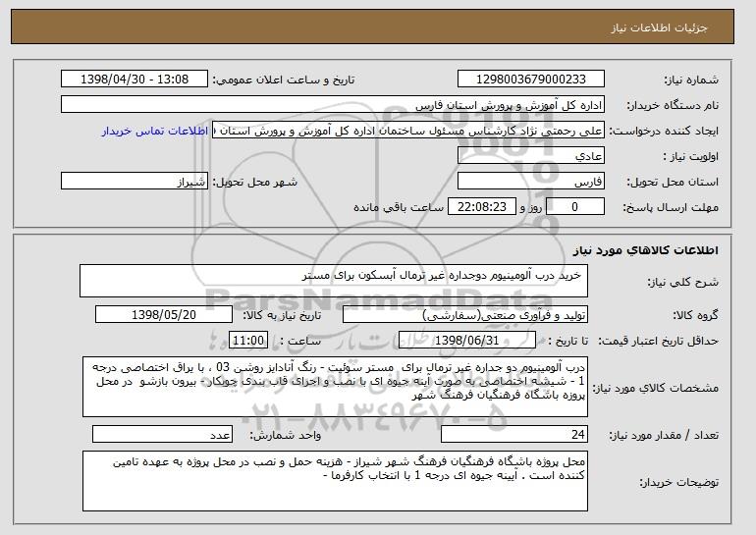
Task: Click the جزئیات اطلاعات نیاز header bar
Action: (373, 27)
